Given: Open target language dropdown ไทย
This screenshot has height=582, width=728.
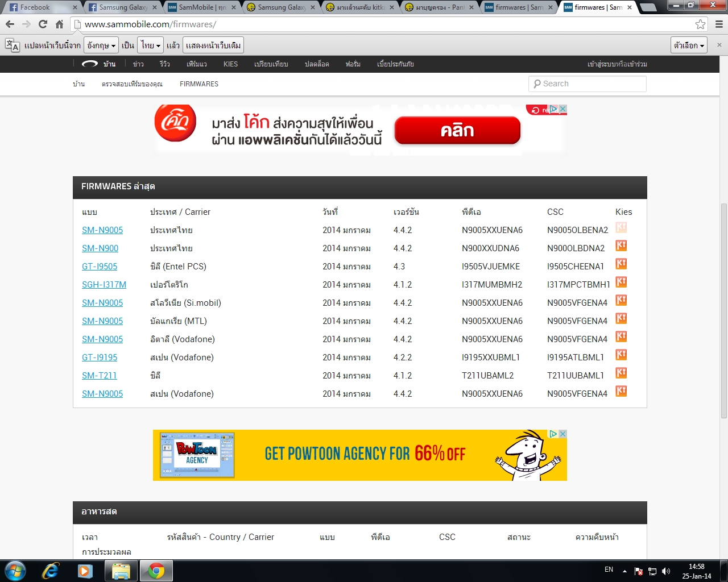Looking at the screenshot, I should click(151, 45).
